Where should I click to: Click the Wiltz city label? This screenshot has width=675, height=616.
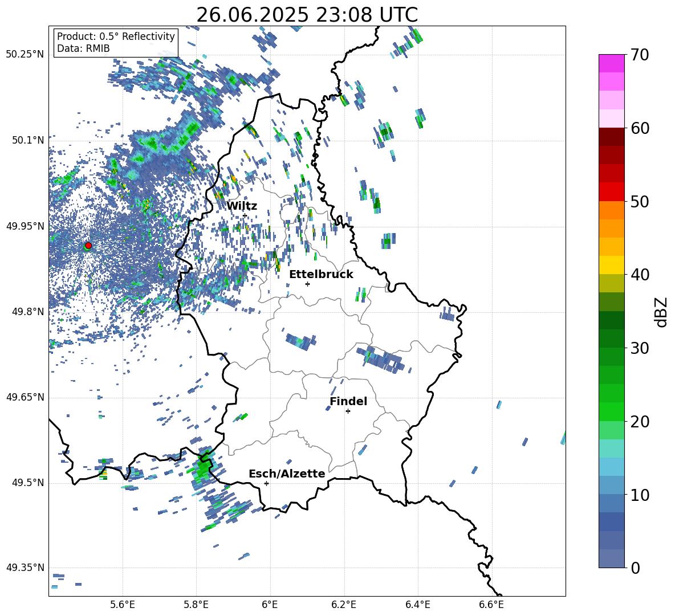242,206
